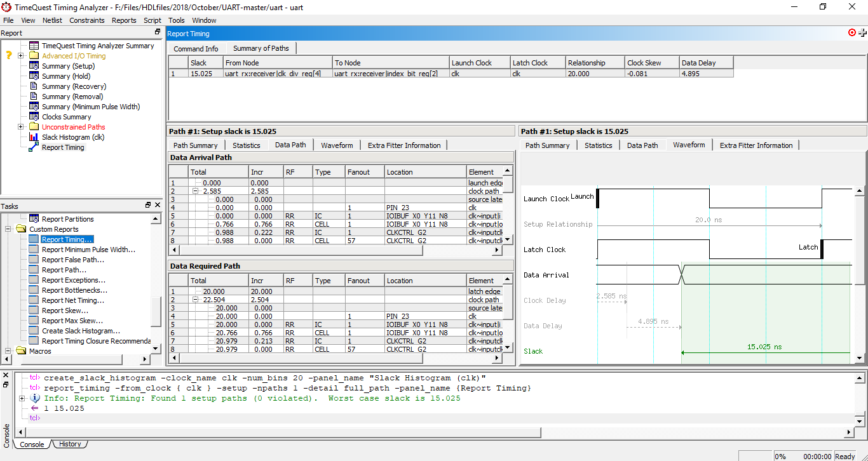Click the Summary (Hold) table icon
This screenshot has width=868, height=461.
pos(34,76)
